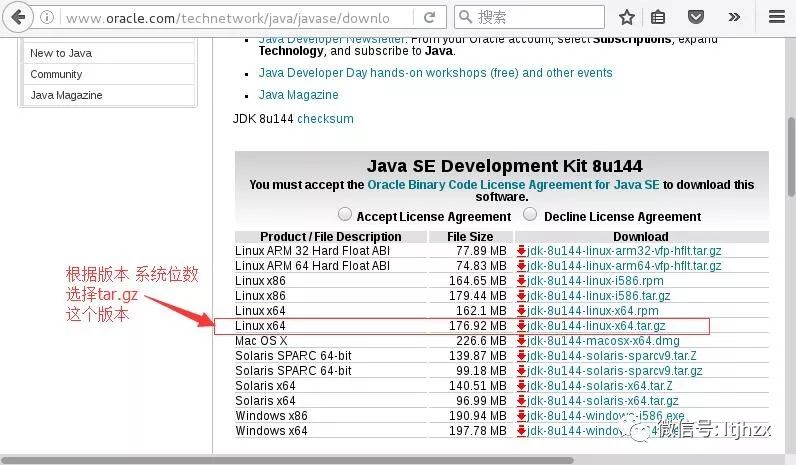The image size is (796, 465).
Task: Download jdk-8u144-linux-i586.rpm
Action: point(595,281)
